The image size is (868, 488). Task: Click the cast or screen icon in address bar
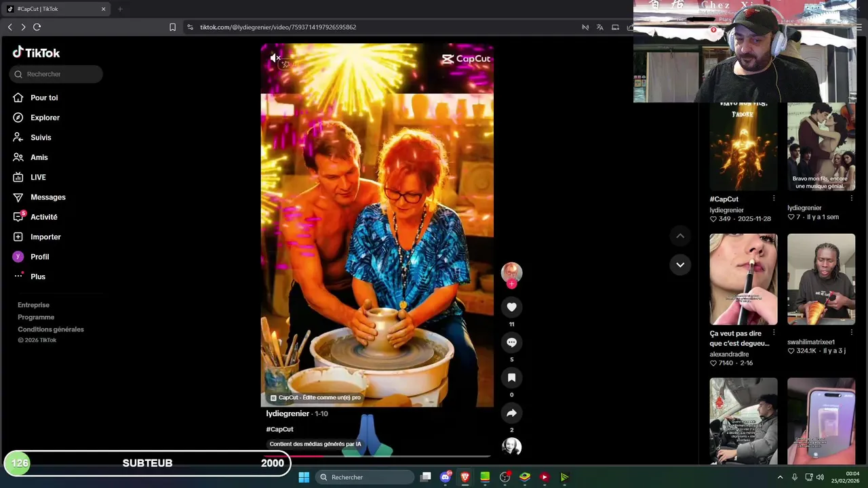[x=615, y=27]
